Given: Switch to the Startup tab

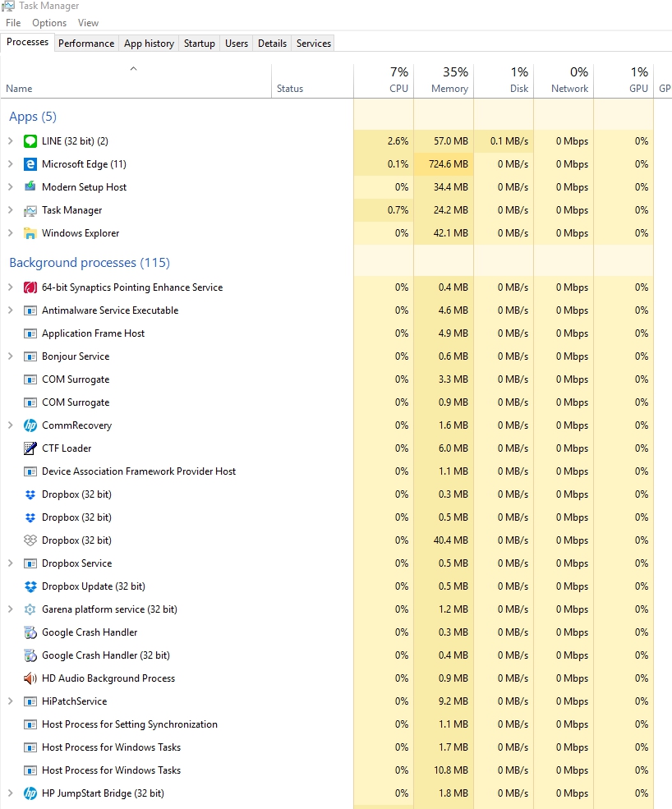Looking at the screenshot, I should click(x=200, y=44).
